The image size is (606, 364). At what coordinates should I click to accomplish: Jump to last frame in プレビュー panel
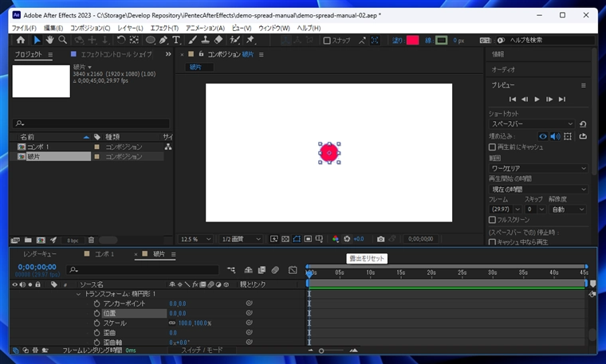coord(562,100)
